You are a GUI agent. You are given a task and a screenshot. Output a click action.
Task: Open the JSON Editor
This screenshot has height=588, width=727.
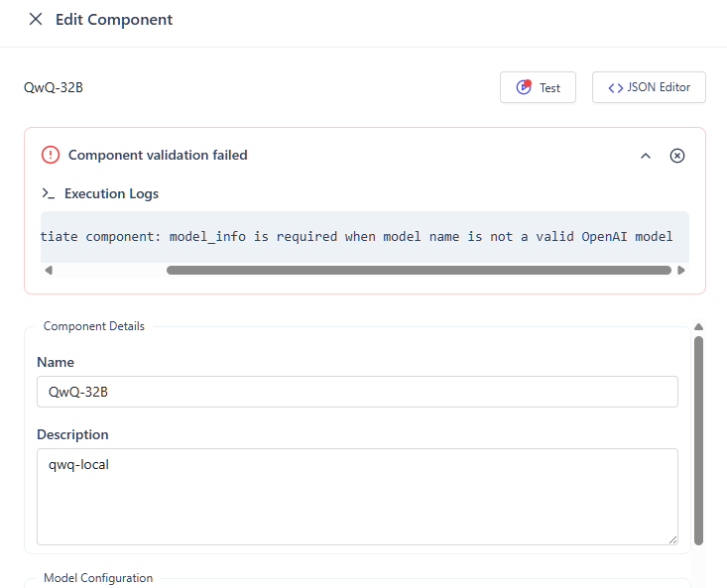(649, 87)
